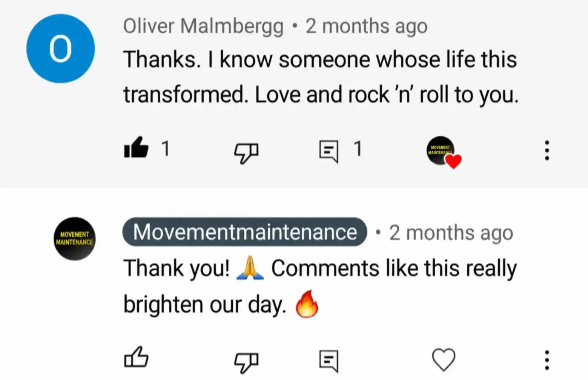The height and width of the screenshot is (381, 588).
Task: Like the Movementmaintenance reply with thumbs-up
Action: point(136,357)
